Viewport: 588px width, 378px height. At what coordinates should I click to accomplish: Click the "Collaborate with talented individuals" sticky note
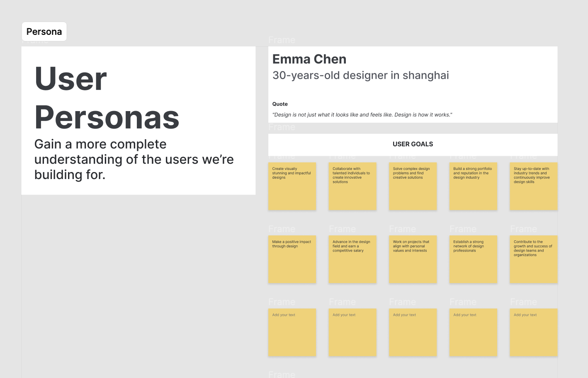352,186
